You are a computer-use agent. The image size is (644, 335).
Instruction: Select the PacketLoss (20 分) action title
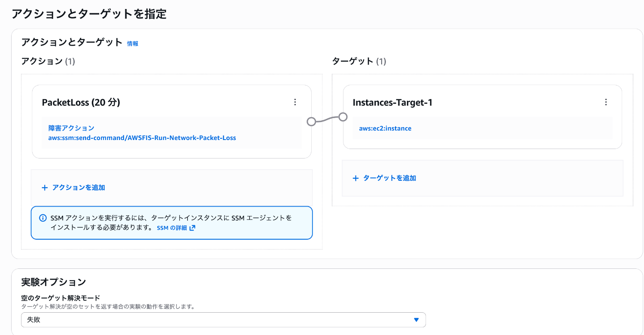pyautogui.click(x=81, y=103)
